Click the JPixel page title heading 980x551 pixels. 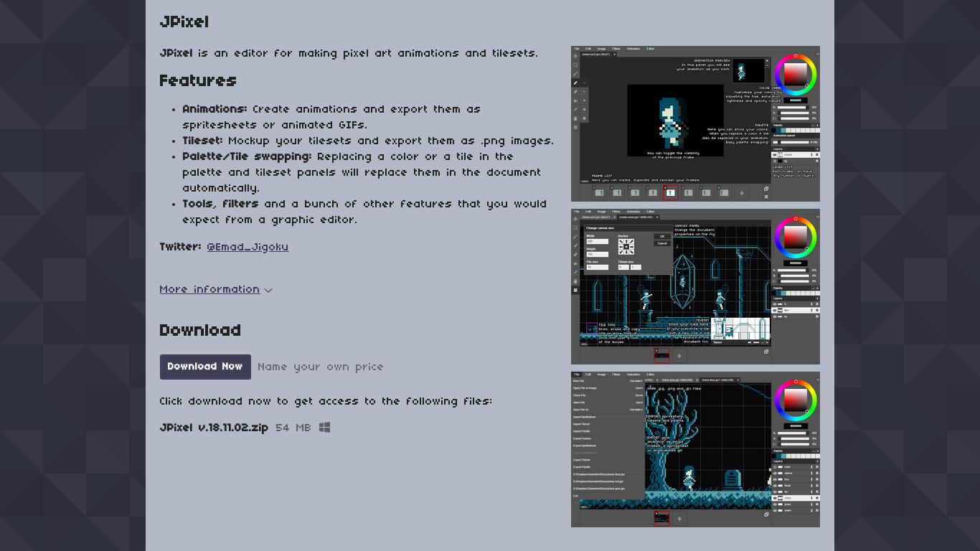coord(184,22)
